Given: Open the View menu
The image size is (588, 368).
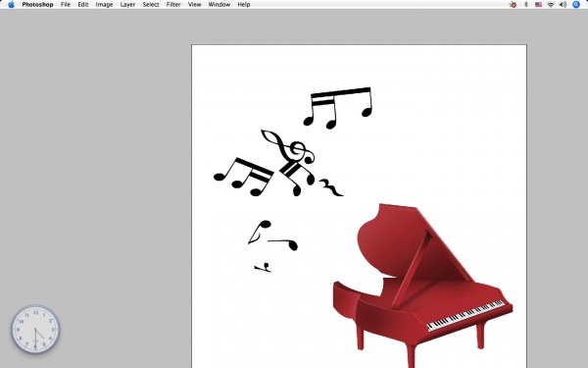Looking at the screenshot, I should (195, 5).
